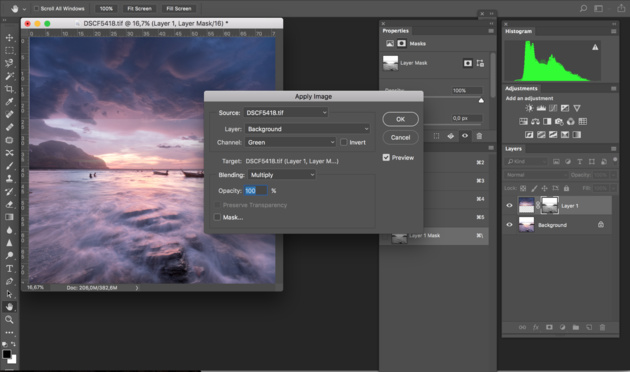Viewport: 630px width, 372px height.
Task: Hide Layer 1 with its eye icon
Action: pyautogui.click(x=509, y=205)
